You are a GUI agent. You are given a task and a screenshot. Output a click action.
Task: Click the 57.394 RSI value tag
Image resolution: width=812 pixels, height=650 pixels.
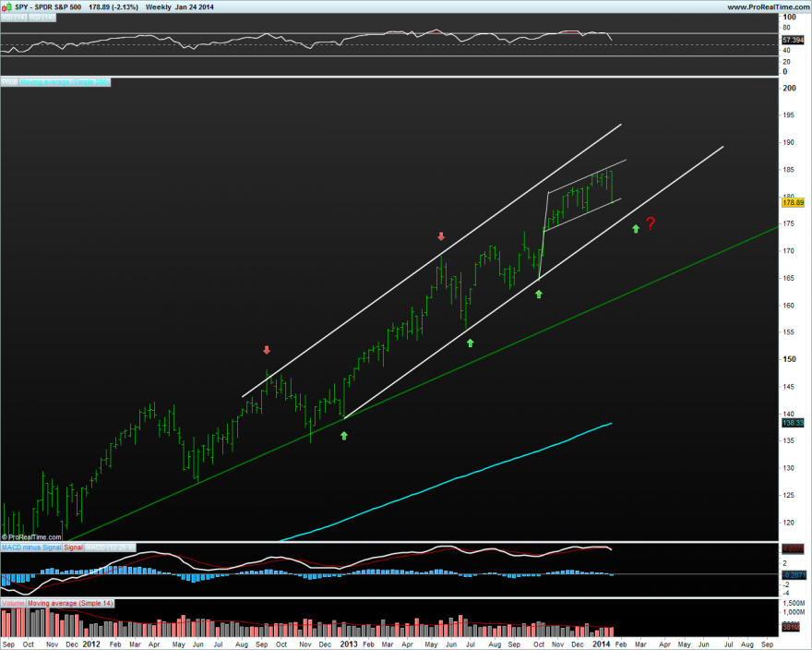tap(793, 40)
